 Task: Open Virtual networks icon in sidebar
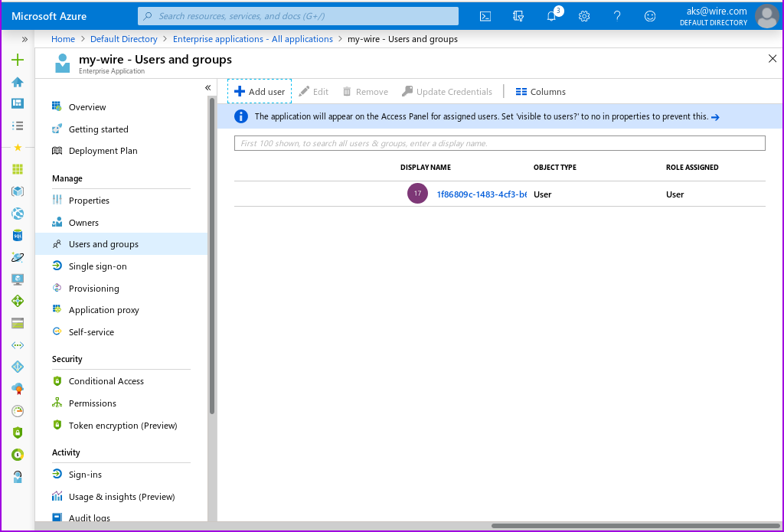(18, 345)
